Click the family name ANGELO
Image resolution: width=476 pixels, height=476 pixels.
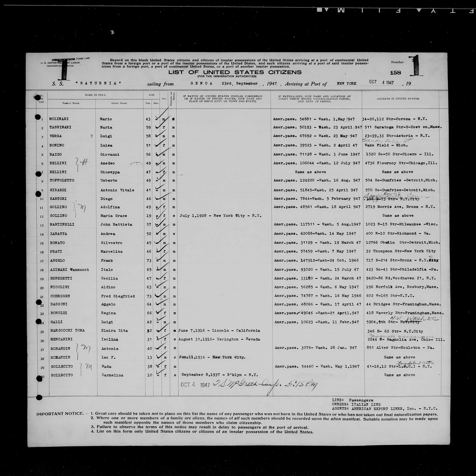click(x=57, y=260)
